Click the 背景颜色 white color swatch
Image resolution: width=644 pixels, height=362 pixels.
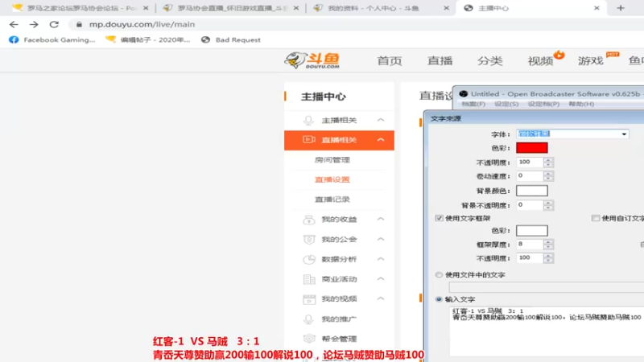coord(532,191)
